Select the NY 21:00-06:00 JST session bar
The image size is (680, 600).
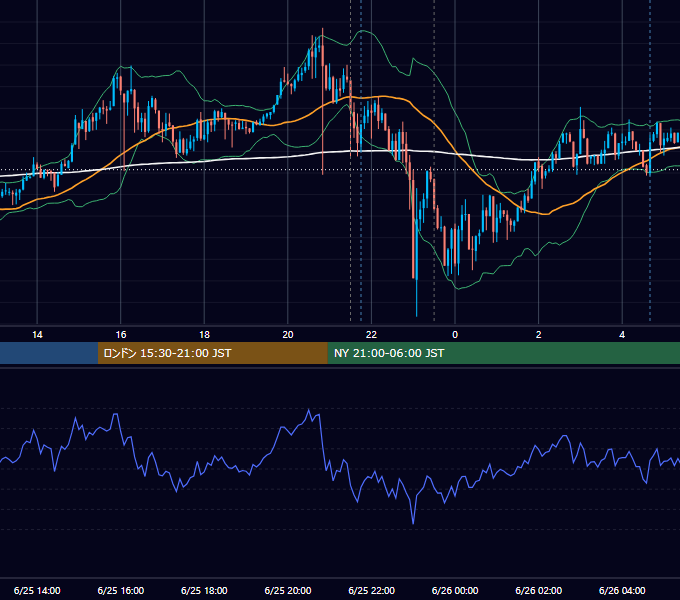(x=503, y=353)
